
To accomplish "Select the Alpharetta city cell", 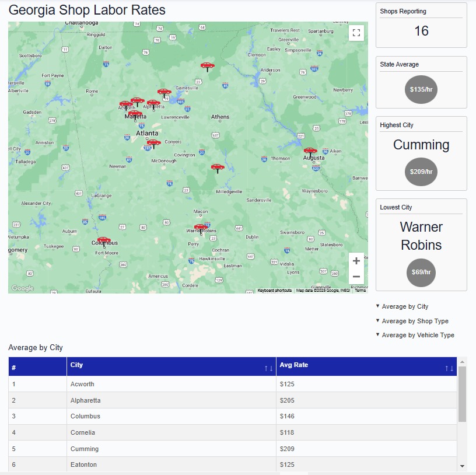I will 171,400.
